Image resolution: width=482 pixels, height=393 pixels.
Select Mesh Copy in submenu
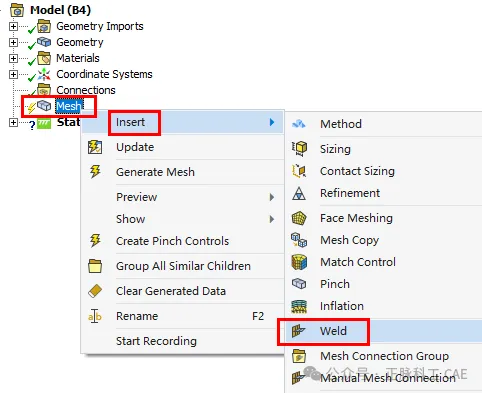tap(384, 240)
